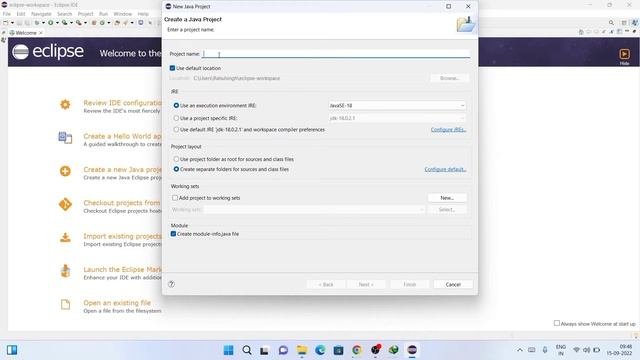
Task: Open the Help menu
Action: 143,14
